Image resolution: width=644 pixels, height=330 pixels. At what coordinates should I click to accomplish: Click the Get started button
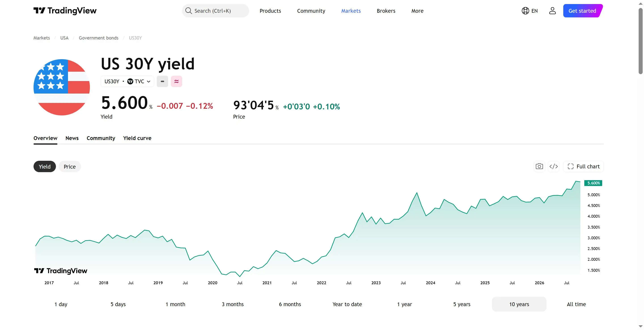pos(583,11)
